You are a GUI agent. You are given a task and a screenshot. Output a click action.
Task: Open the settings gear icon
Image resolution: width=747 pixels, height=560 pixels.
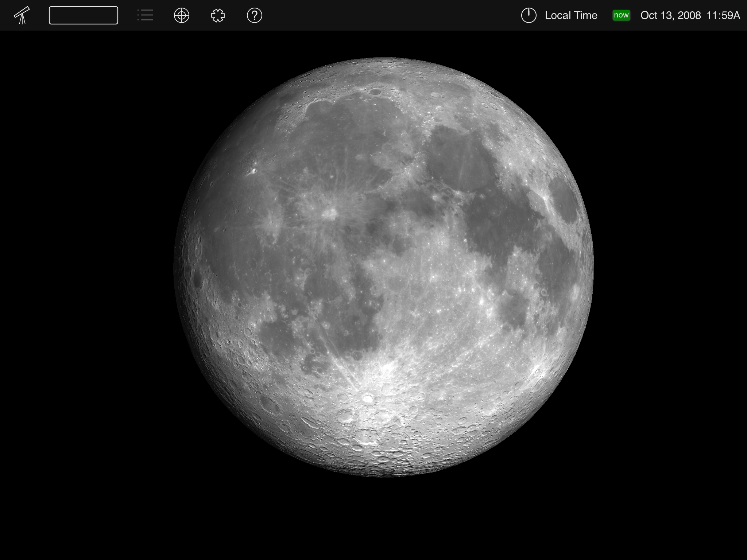point(218,15)
